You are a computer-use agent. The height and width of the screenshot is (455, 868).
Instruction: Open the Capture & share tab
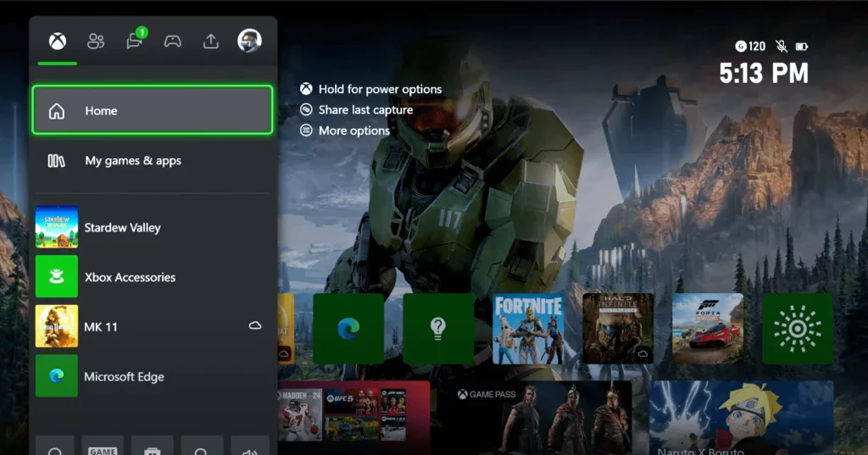[211, 41]
